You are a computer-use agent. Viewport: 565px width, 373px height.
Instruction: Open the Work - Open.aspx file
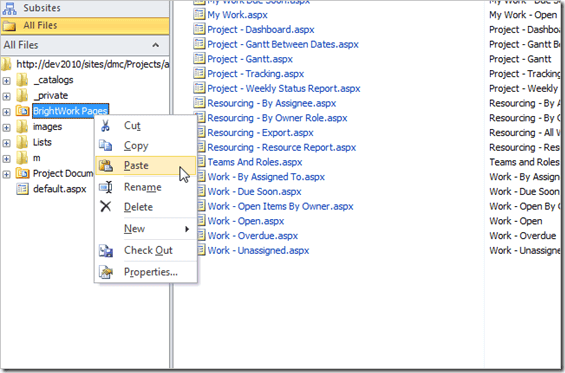click(246, 221)
